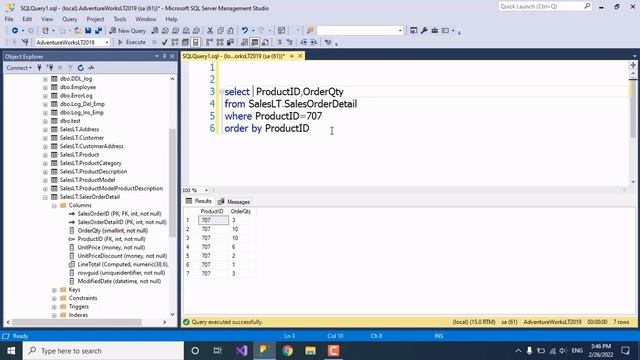
Task: Select the SQLQuery1.sql document tab
Action: [x=233, y=56]
